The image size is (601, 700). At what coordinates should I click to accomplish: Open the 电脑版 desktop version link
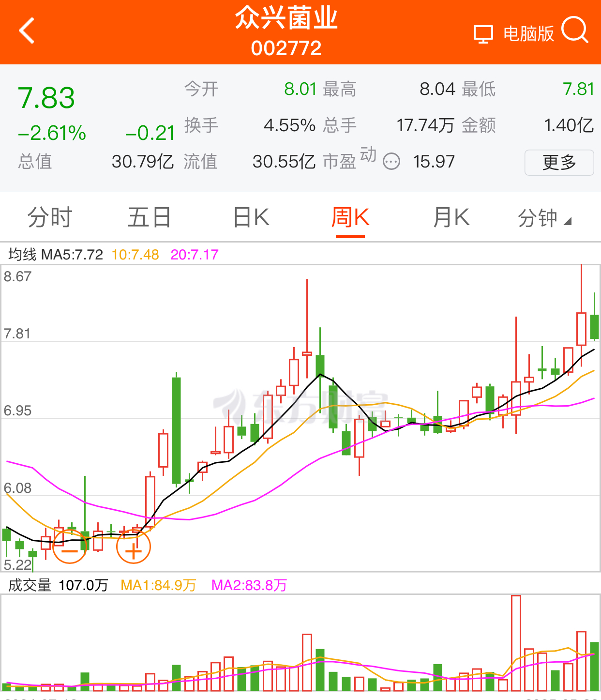pos(528,34)
